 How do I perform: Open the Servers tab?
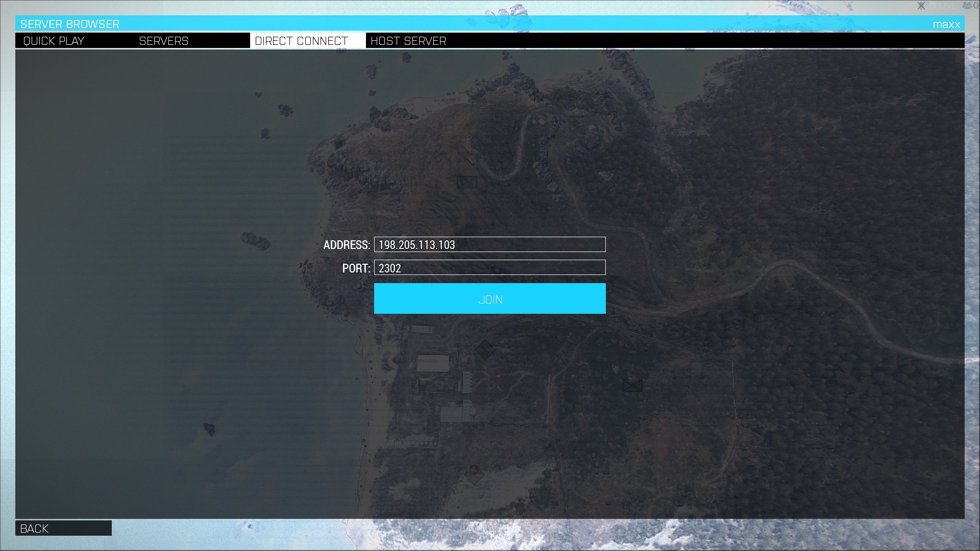pos(164,41)
